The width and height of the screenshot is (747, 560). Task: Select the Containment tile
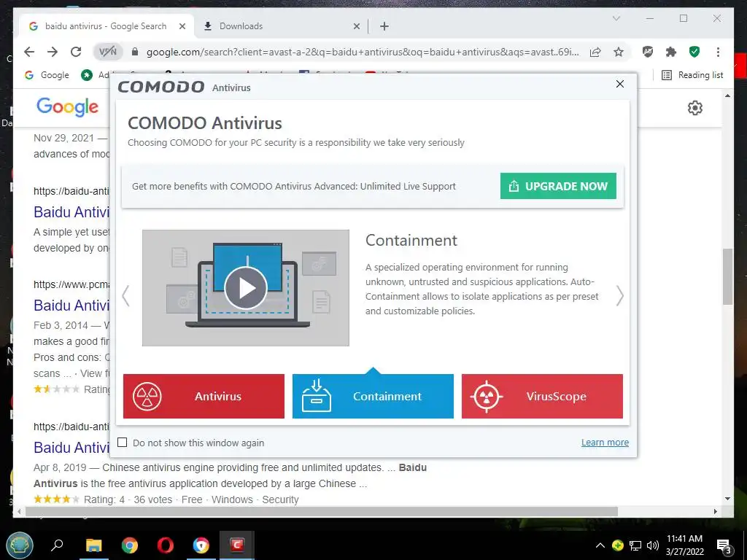(373, 396)
